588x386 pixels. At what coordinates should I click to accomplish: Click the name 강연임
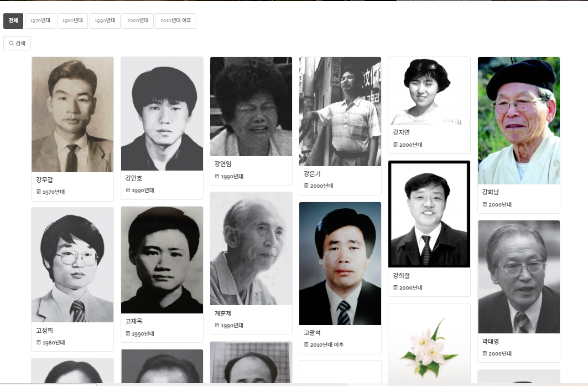pyautogui.click(x=223, y=164)
